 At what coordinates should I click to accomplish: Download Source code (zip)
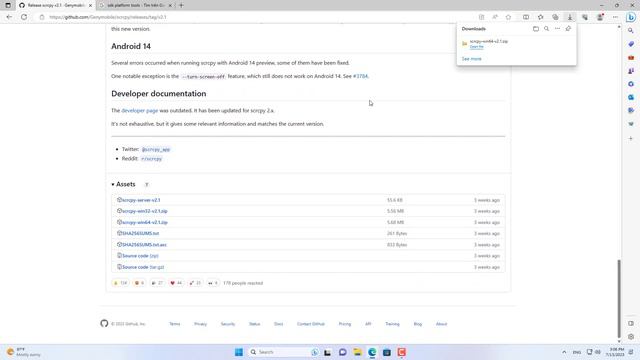pyautogui.click(x=140, y=256)
